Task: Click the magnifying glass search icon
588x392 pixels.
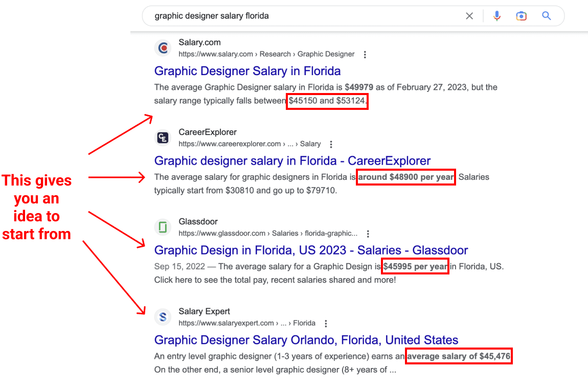Action: [x=546, y=16]
